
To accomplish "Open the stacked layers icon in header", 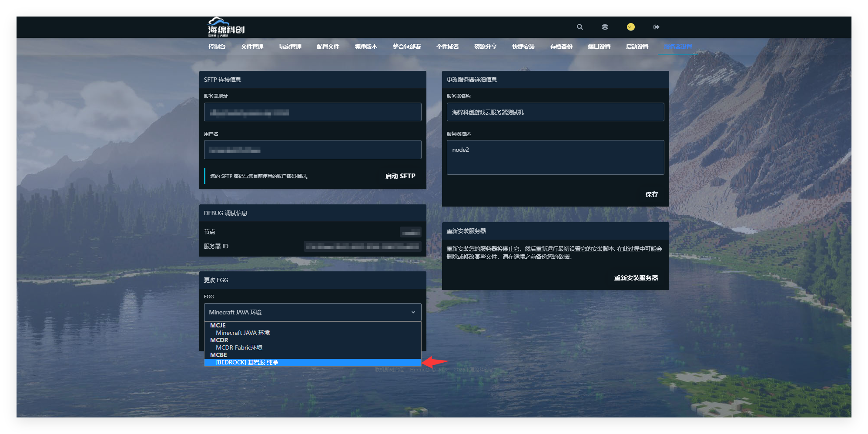I will [605, 27].
